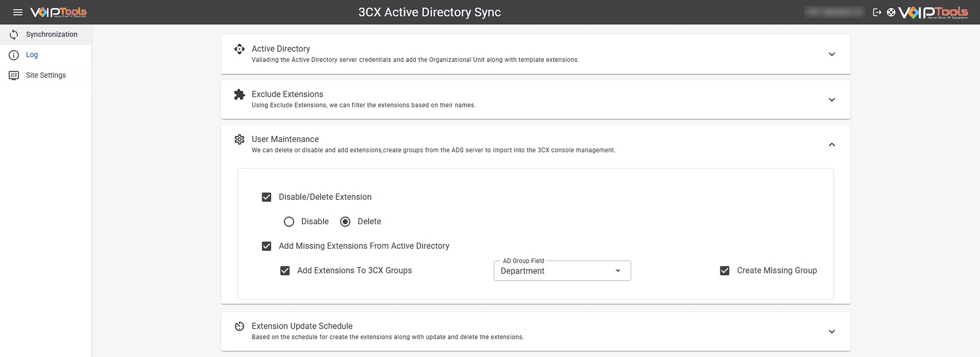Click the Add Extensions To 3CX Groups label
This screenshot has width=980, height=357.
[354, 270]
